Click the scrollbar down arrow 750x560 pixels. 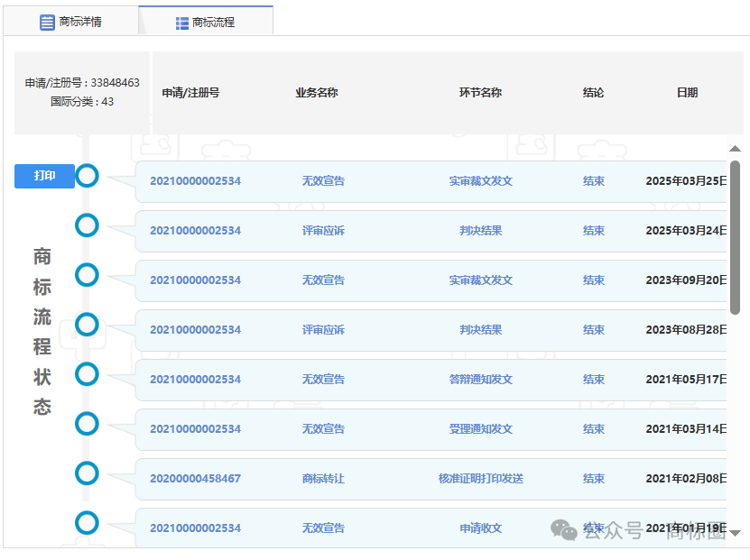pos(736,533)
